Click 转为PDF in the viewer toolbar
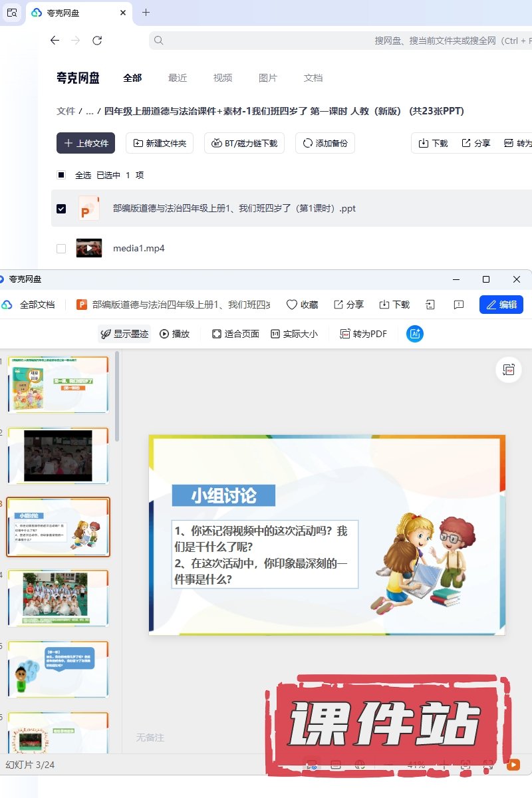 tap(363, 334)
